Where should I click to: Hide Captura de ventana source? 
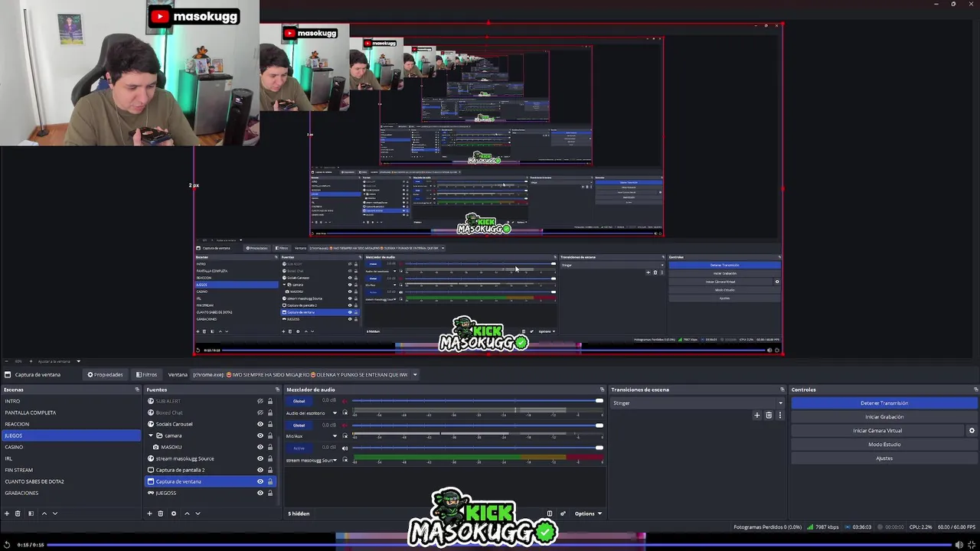260,481
